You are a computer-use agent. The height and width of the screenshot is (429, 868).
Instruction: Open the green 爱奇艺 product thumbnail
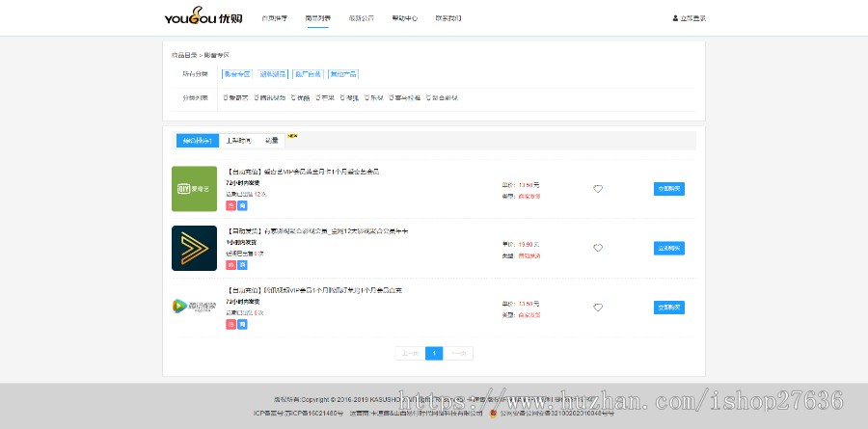pyautogui.click(x=194, y=189)
